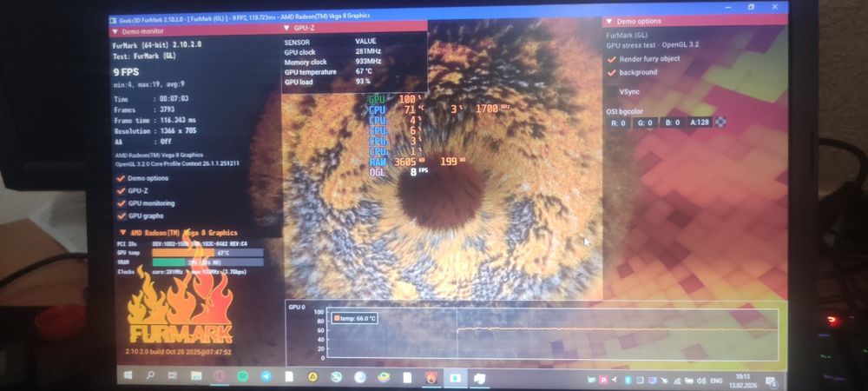Click the R: 0 color field
Screen dimensions: 868x391
(x=618, y=123)
